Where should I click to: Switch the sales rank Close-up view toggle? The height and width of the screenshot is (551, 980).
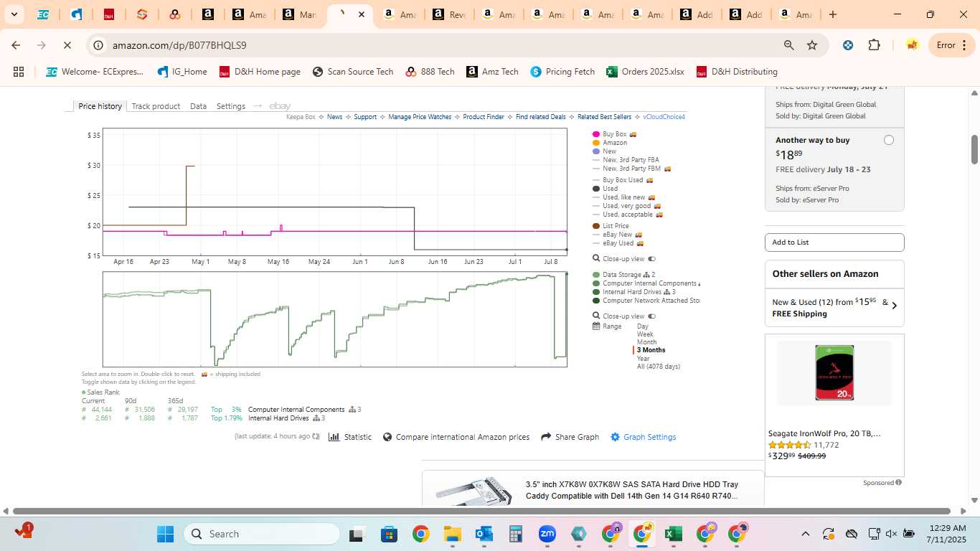(652, 316)
